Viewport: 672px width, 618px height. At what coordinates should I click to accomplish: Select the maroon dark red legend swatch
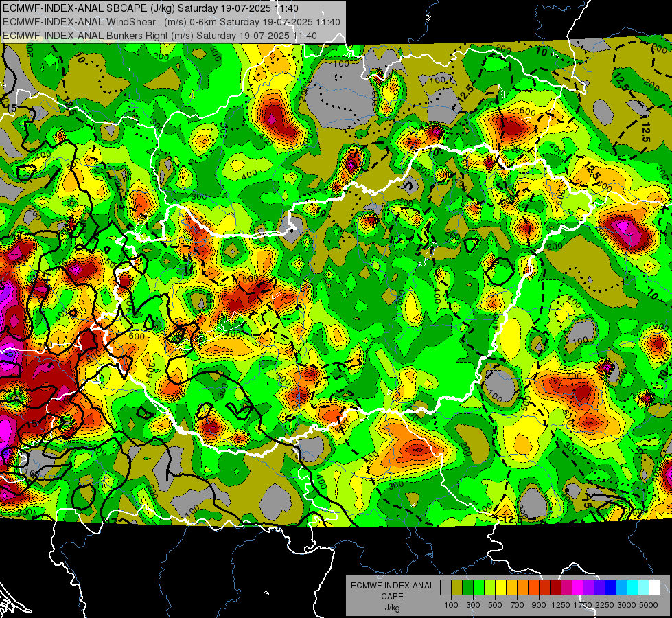pyautogui.click(x=556, y=588)
